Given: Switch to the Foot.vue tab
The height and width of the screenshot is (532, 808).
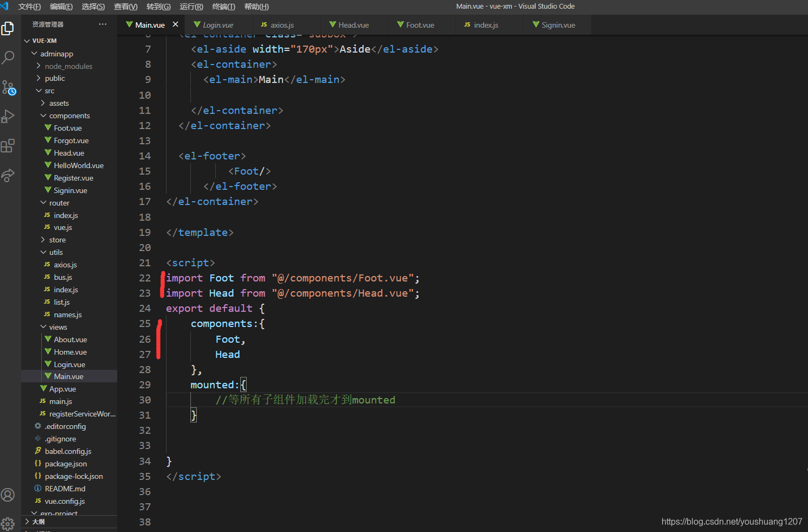Looking at the screenshot, I should (420, 25).
